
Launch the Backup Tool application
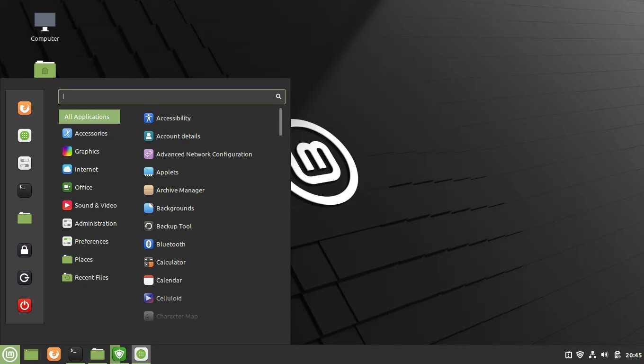(x=174, y=226)
